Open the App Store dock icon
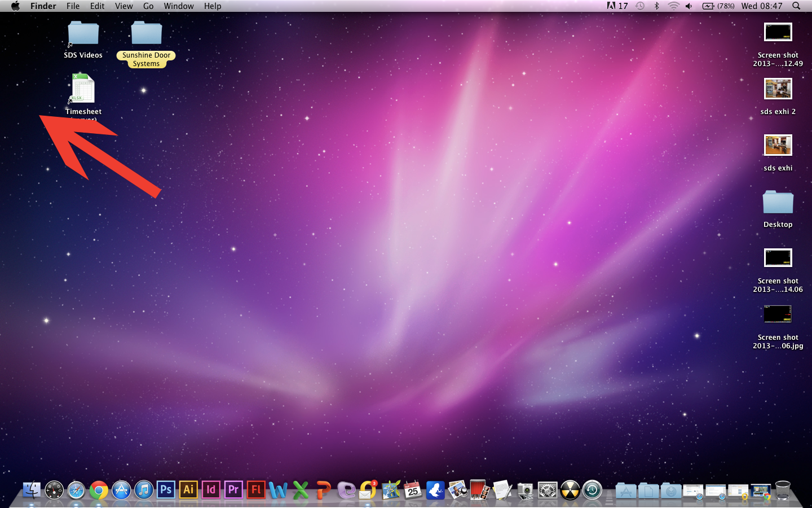Screen dimensions: 812x508 click(x=121, y=490)
